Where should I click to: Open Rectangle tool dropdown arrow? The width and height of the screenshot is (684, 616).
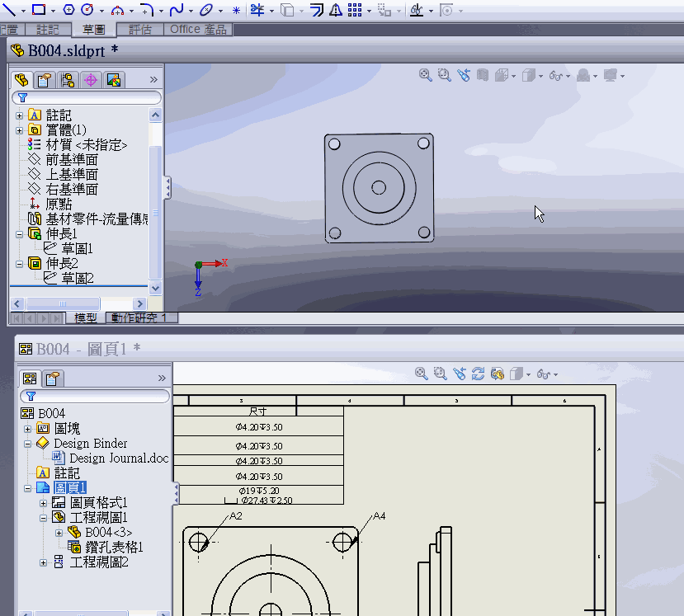point(54,11)
